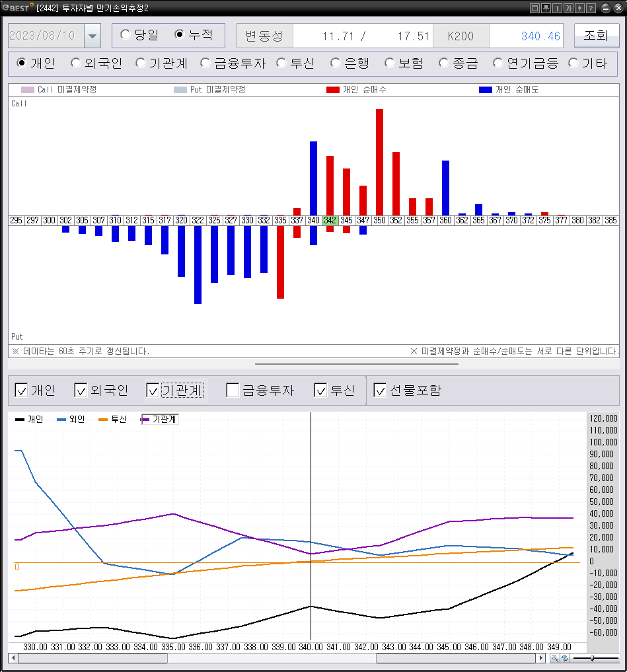Click the '1' screen number icon
The height and width of the screenshot is (672, 627).
pos(557,8)
